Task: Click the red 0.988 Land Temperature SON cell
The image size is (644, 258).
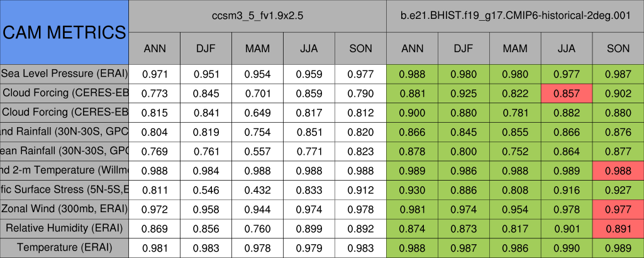Action: 618,170
